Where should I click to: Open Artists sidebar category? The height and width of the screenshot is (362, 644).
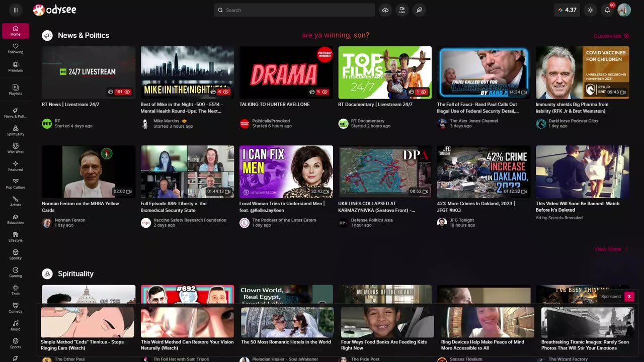(x=16, y=202)
